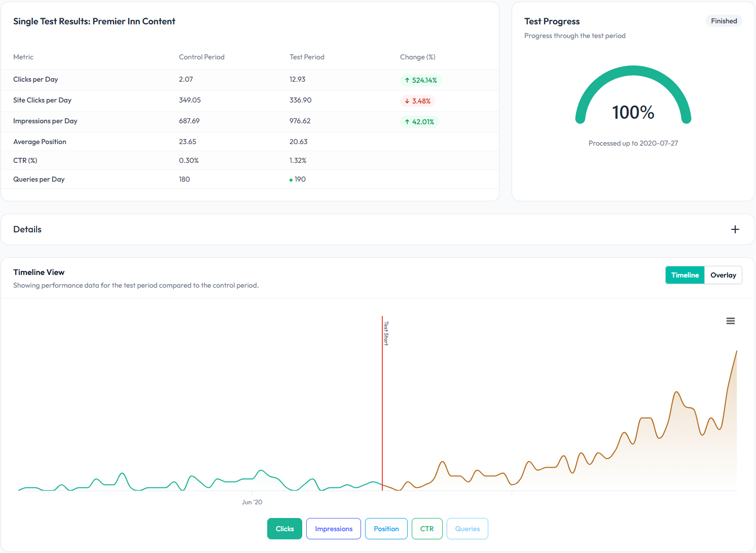Enable the Queries metric on the chart
Viewport: 756px width, 553px height.
click(x=467, y=529)
